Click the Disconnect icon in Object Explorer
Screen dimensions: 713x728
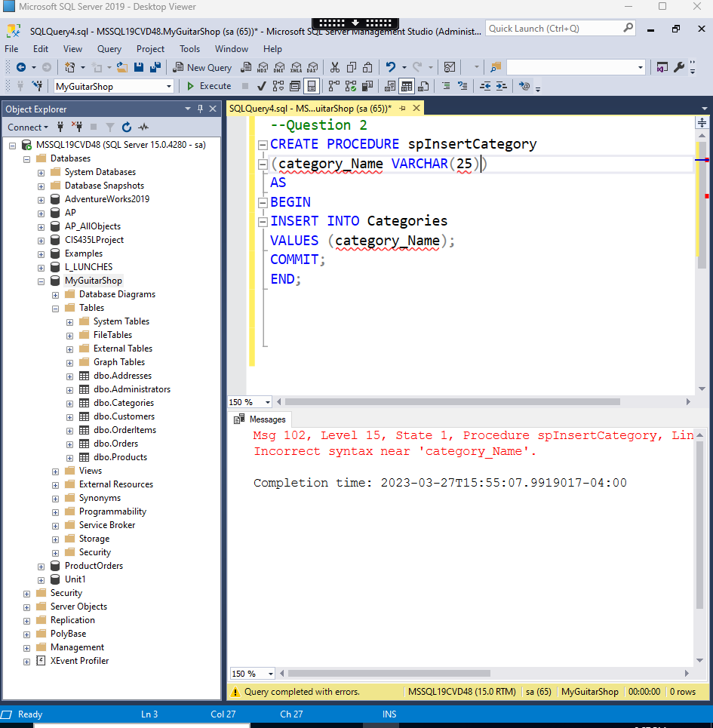77,127
